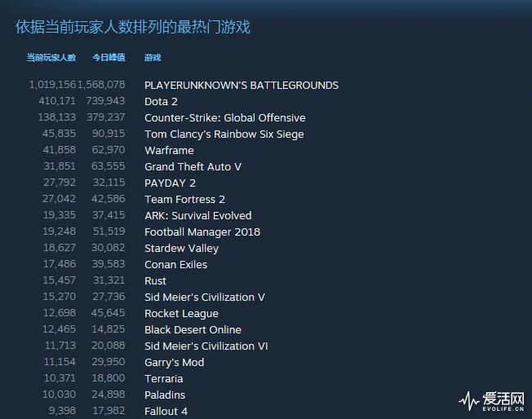Screen dimensions: 532x419
Task: Open Conan Exiles game link
Action: [175, 264]
